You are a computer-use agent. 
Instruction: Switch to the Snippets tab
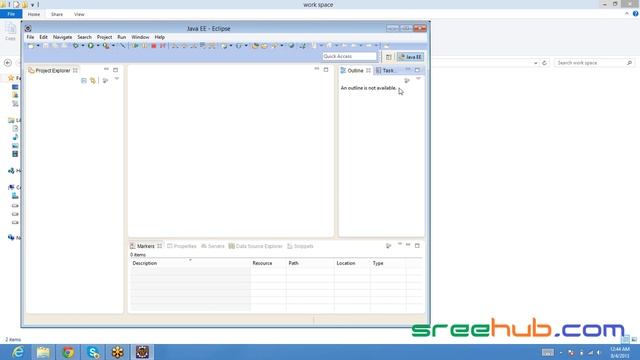click(x=300, y=246)
